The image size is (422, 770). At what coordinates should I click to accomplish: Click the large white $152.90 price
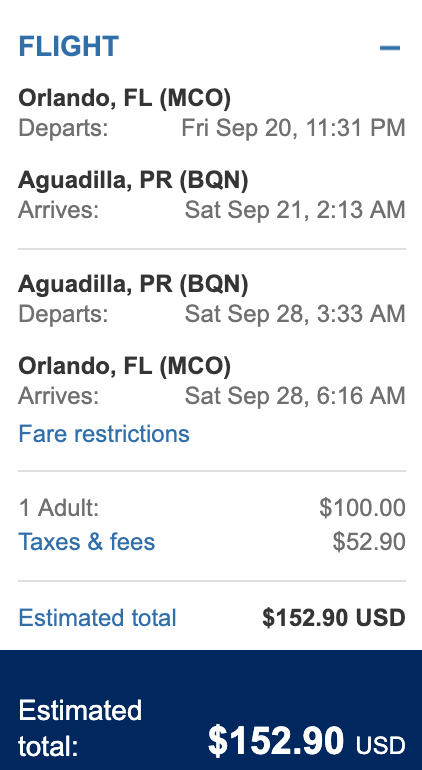276,741
